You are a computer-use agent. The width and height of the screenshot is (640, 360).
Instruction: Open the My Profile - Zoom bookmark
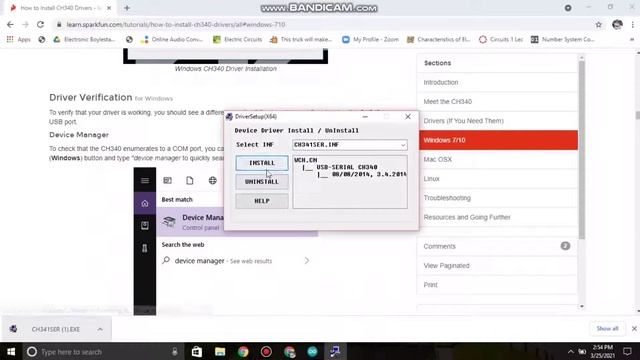pos(370,40)
